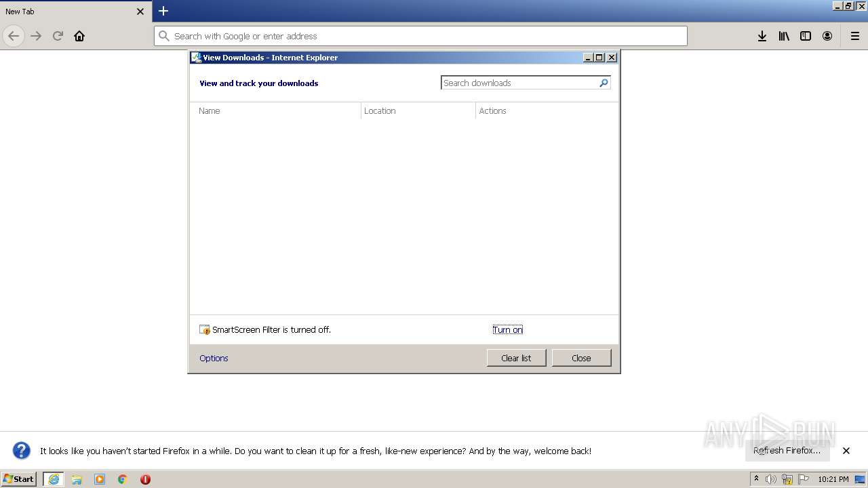Click the Location column header
Viewport: 868px width, 488px height.
[x=418, y=110]
